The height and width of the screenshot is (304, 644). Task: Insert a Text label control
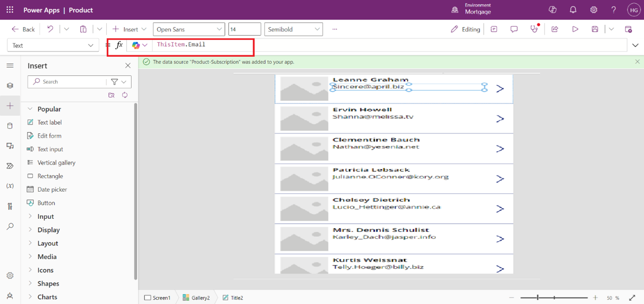[x=49, y=122]
